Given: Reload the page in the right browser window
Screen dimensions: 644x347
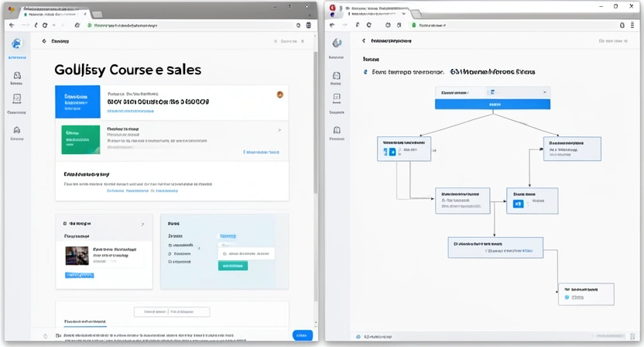Looking at the screenshot, I should click(368, 25).
